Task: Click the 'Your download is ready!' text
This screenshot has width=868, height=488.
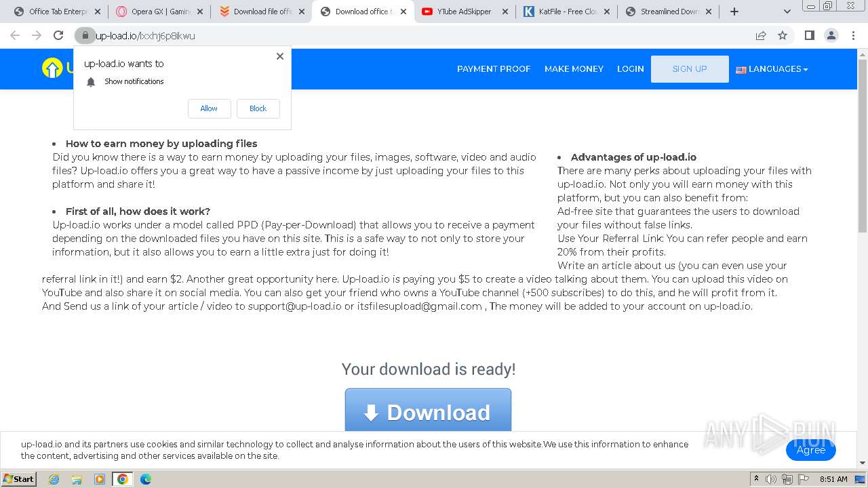Action: [428, 369]
